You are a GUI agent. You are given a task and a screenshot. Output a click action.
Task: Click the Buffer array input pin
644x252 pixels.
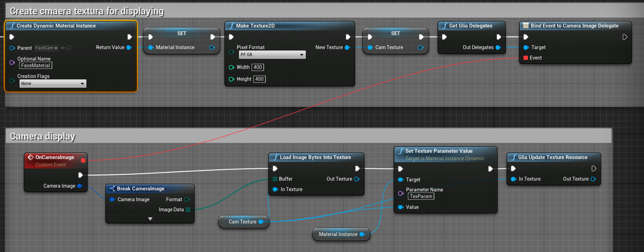click(x=275, y=179)
